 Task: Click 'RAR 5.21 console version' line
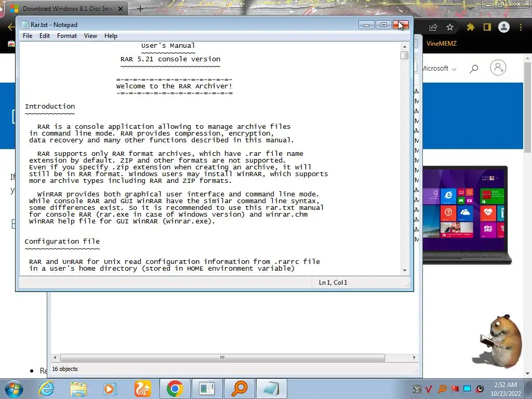point(170,59)
